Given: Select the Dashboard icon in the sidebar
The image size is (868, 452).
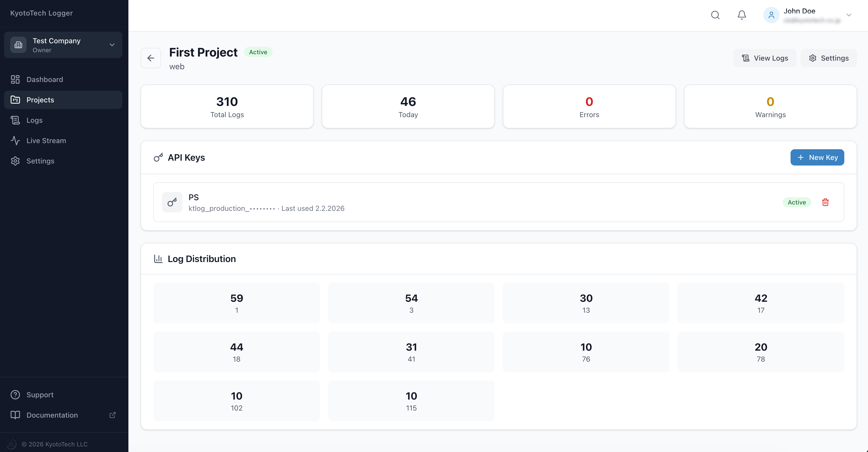Looking at the screenshot, I should coord(16,79).
